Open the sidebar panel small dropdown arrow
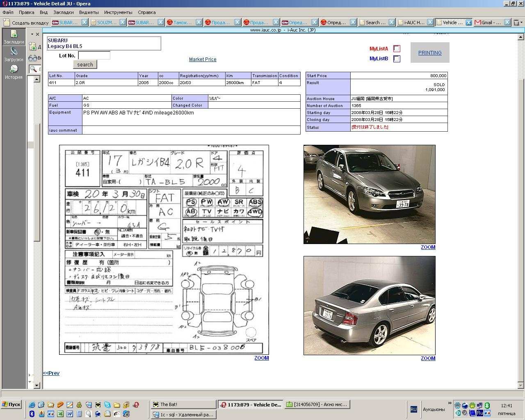The height and width of the screenshot is (420, 525). pyautogui.click(x=32, y=34)
